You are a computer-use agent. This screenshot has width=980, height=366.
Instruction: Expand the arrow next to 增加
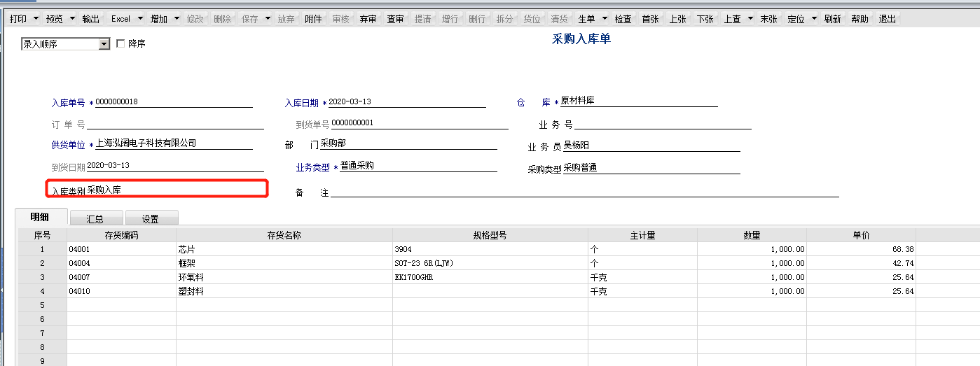pos(177,20)
